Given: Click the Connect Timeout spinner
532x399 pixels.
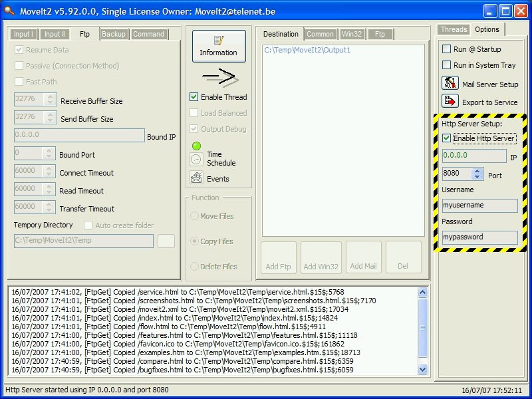Looking at the screenshot, I should 49,172.
